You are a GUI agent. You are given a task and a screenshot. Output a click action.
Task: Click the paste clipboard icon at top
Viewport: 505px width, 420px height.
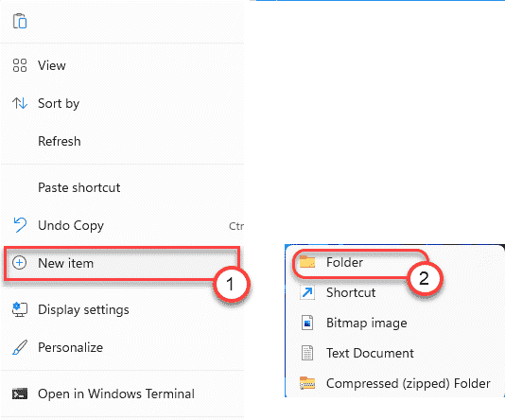click(20, 21)
